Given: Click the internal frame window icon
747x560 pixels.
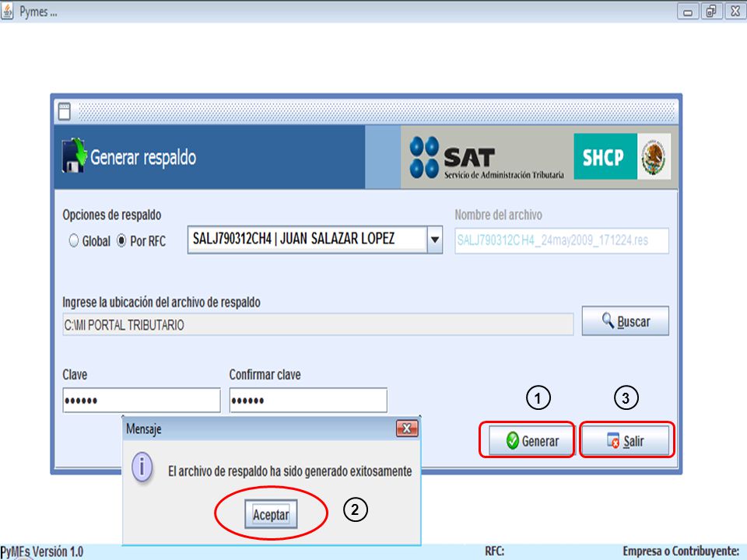Looking at the screenshot, I should click(65, 111).
